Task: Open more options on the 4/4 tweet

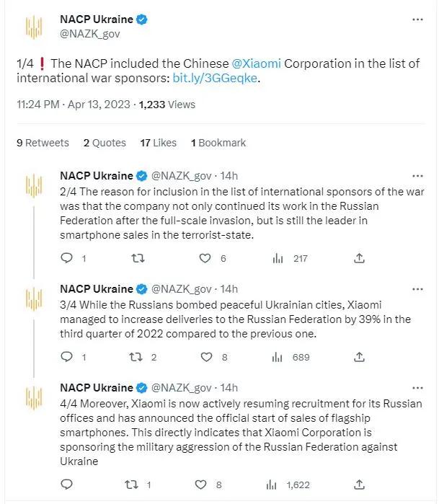Action: click(x=417, y=386)
